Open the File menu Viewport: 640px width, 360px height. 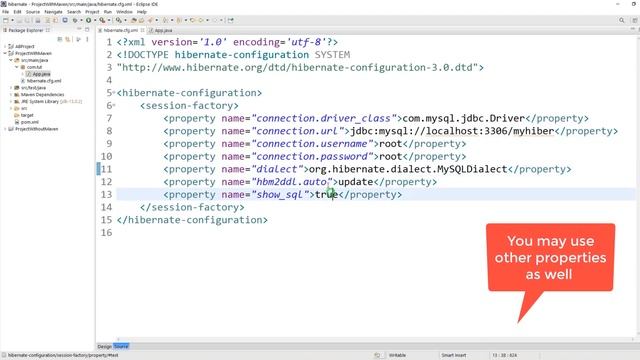click(x=5, y=12)
